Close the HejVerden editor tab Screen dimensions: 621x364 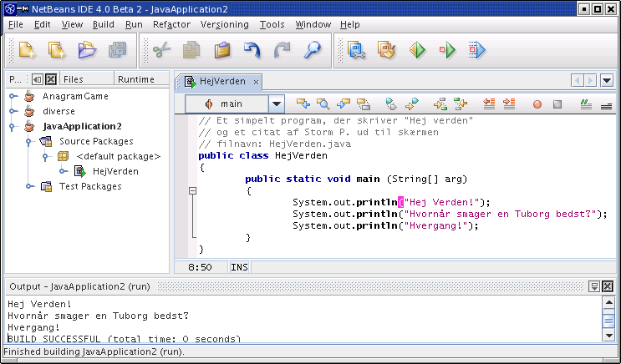pos(256,82)
